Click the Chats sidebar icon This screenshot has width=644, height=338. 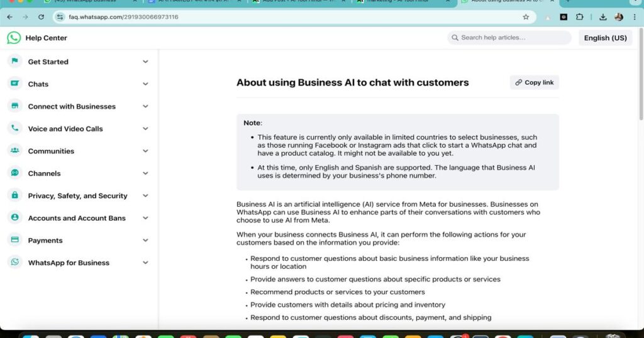pyautogui.click(x=15, y=84)
